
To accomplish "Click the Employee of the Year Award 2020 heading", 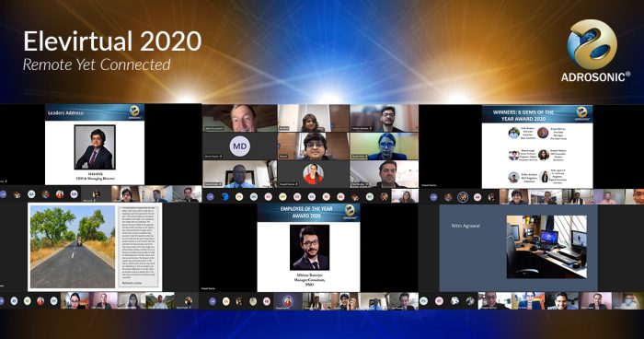I will click(x=306, y=212).
